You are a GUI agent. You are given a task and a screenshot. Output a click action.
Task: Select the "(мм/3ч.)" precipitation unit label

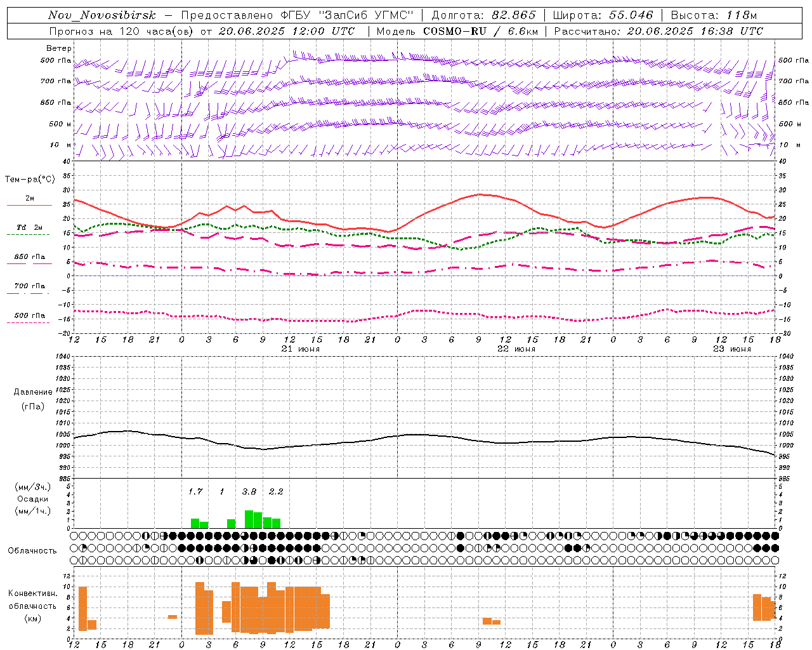click(x=33, y=487)
